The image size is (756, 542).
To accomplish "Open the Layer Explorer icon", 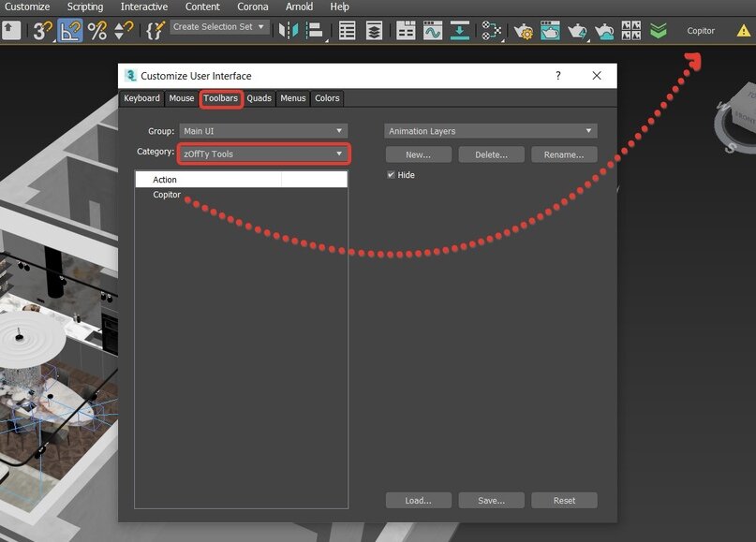I will point(374,31).
